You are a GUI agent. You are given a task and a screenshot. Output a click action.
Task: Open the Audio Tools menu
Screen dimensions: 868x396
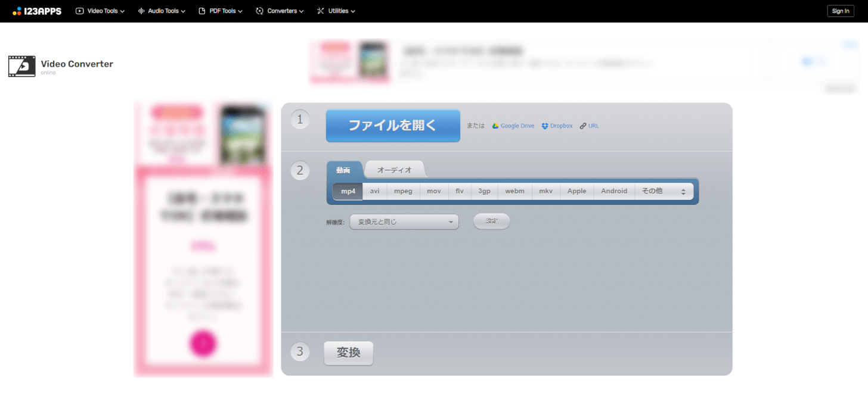click(162, 11)
